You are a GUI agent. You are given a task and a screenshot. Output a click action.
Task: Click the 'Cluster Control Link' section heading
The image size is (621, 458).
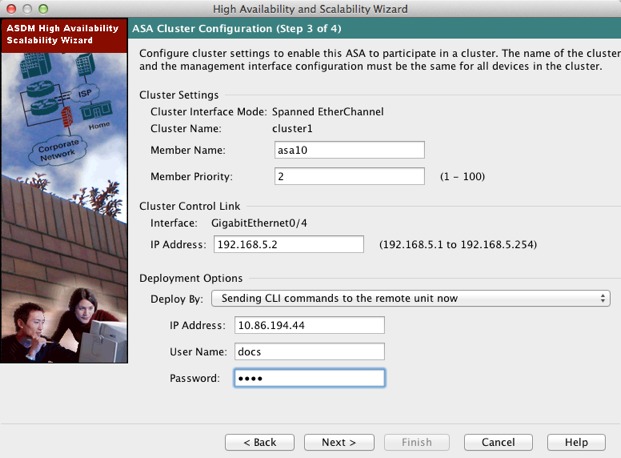[190, 206]
